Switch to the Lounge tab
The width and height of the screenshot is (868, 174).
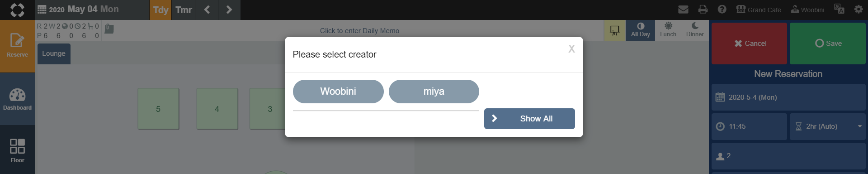pyautogui.click(x=54, y=54)
